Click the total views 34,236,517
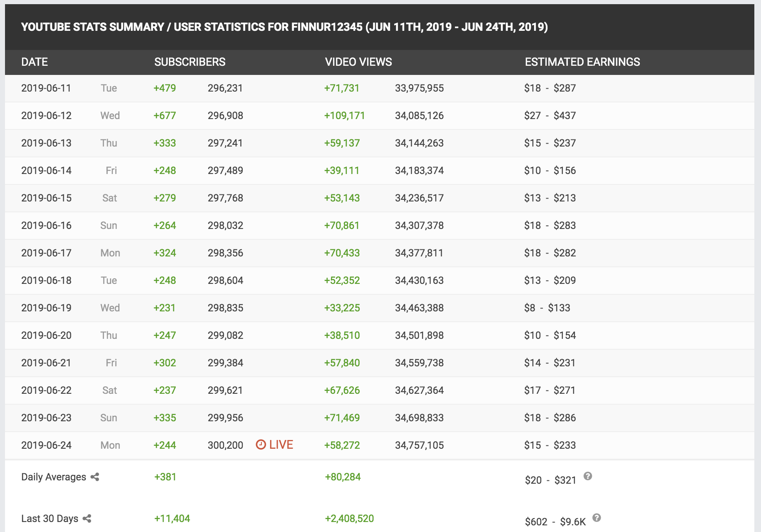 419,198
